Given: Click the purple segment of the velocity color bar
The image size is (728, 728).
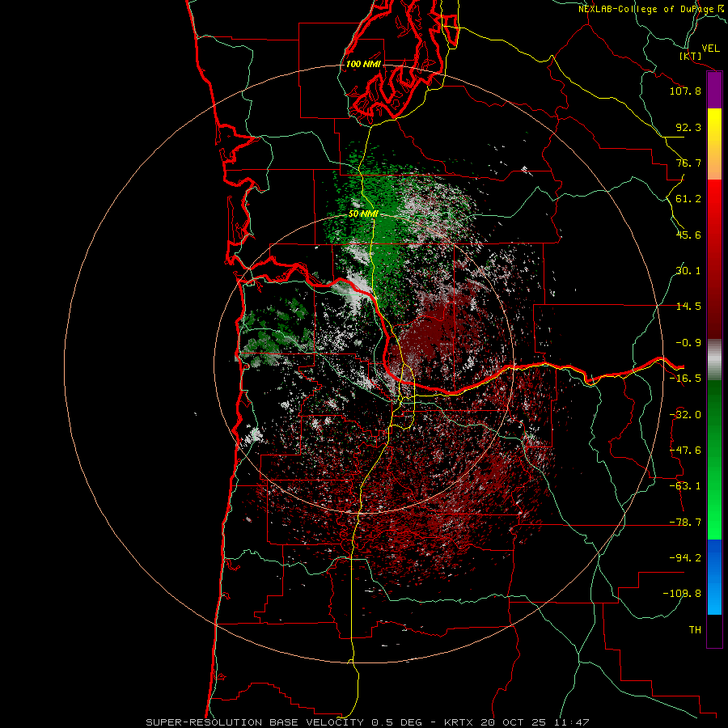Looking at the screenshot, I should pos(714,91).
